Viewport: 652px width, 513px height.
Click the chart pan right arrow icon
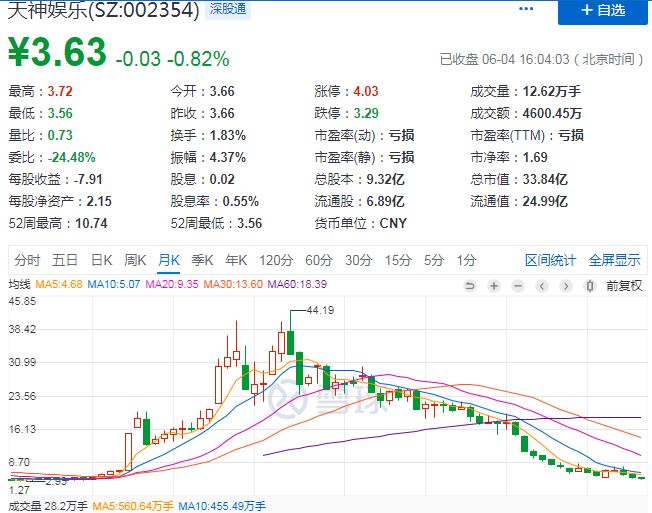coord(566,286)
